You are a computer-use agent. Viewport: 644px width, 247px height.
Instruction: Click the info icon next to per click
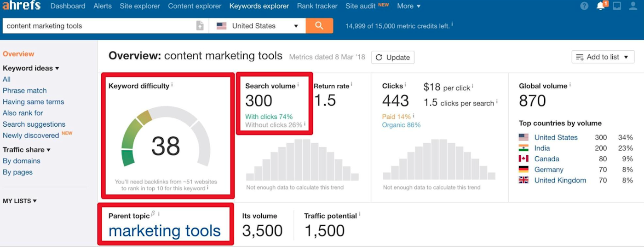pyautogui.click(x=472, y=86)
